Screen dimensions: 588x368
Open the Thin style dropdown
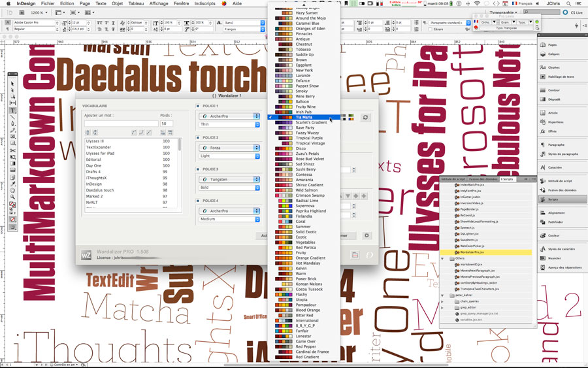tap(229, 124)
